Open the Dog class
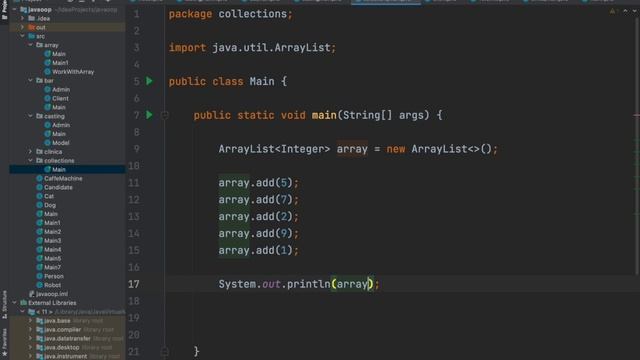The image size is (640, 360). click(x=50, y=205)
